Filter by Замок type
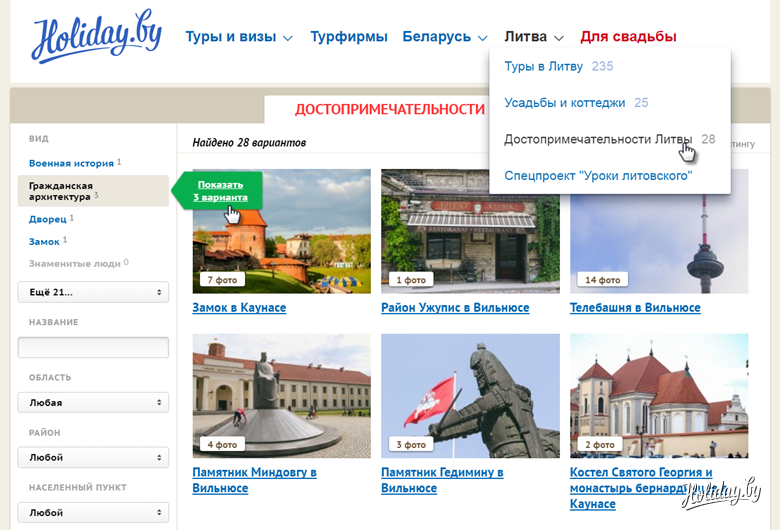The image size is (780, 530). point(44,241)
